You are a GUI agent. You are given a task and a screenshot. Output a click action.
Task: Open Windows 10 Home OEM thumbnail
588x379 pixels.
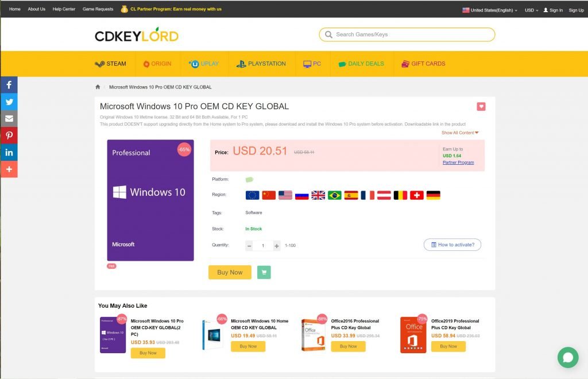pyautogui.click(x=213, y=335)
